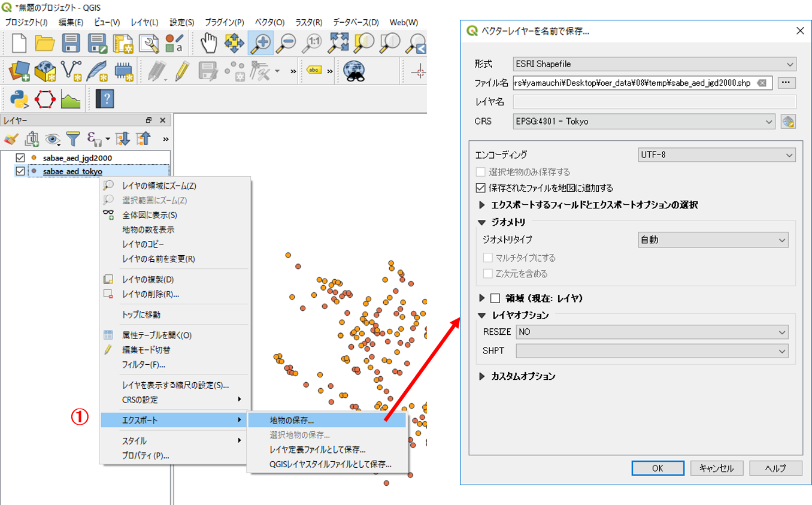Open Layer Styling paintbrush in Layers panel
This screenshot has height=505, width=812.
pos(11,139)
